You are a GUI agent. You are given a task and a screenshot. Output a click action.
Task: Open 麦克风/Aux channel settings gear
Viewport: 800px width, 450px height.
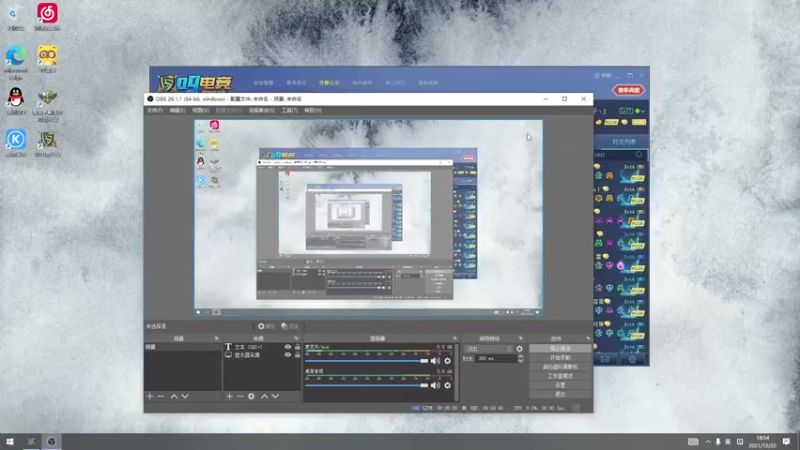coord(447,361)
